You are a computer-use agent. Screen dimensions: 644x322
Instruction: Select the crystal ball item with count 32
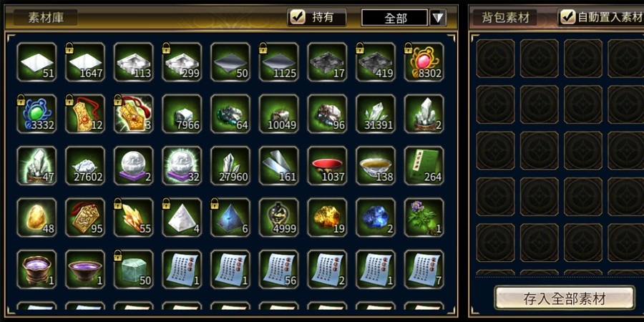pos(182,165)
